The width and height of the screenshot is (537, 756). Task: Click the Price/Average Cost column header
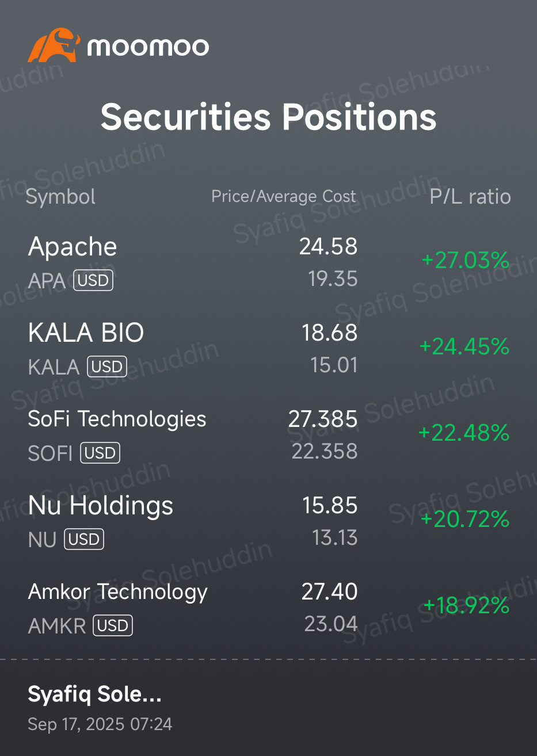point(284,196)
